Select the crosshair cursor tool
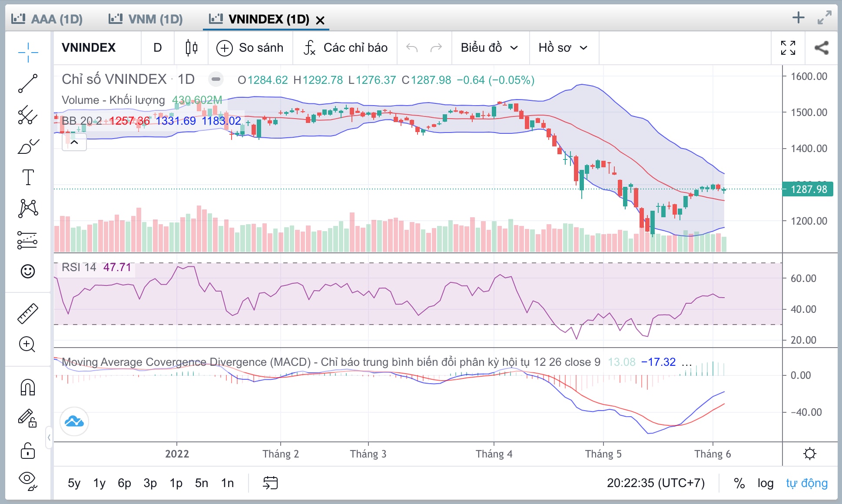This screenshot has width=842, height=504. point(28,52)
